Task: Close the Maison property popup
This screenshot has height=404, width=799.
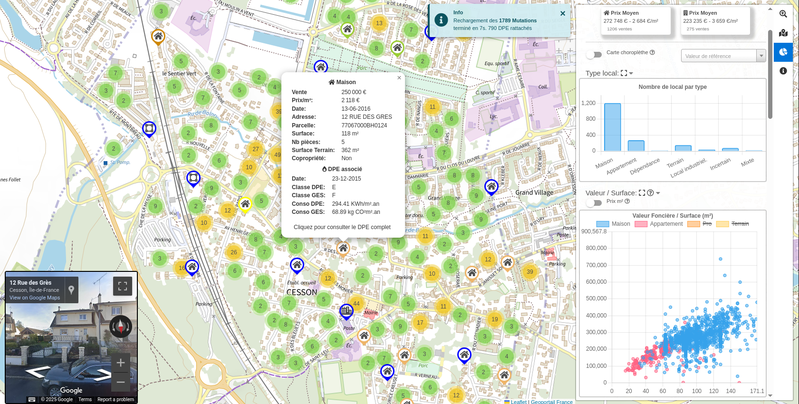Action: (399, 77)
